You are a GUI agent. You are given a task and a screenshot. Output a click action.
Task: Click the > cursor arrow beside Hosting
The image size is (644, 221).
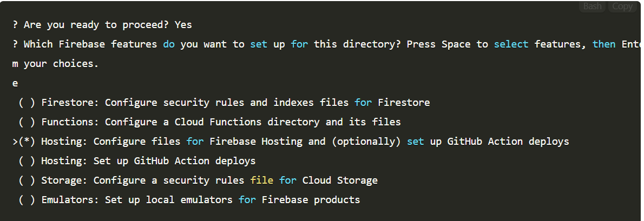point(15,142)
